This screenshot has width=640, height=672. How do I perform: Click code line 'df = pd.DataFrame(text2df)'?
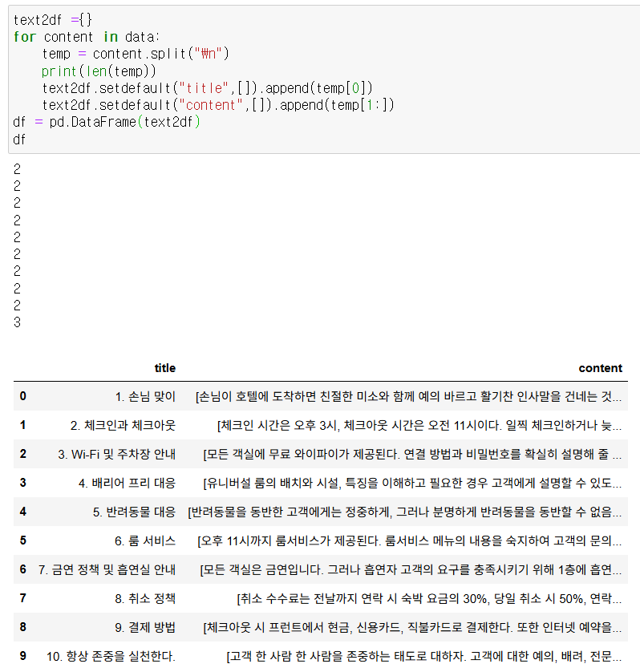pyautogui.click(x=107, y=122)
